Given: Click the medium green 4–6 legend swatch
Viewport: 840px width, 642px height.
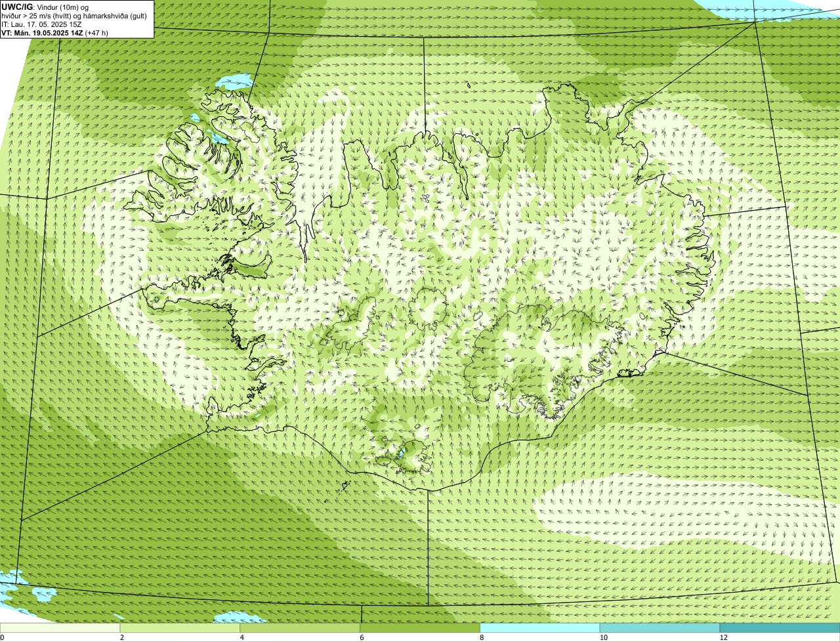Looking at the screenshot, I should 301,628.
